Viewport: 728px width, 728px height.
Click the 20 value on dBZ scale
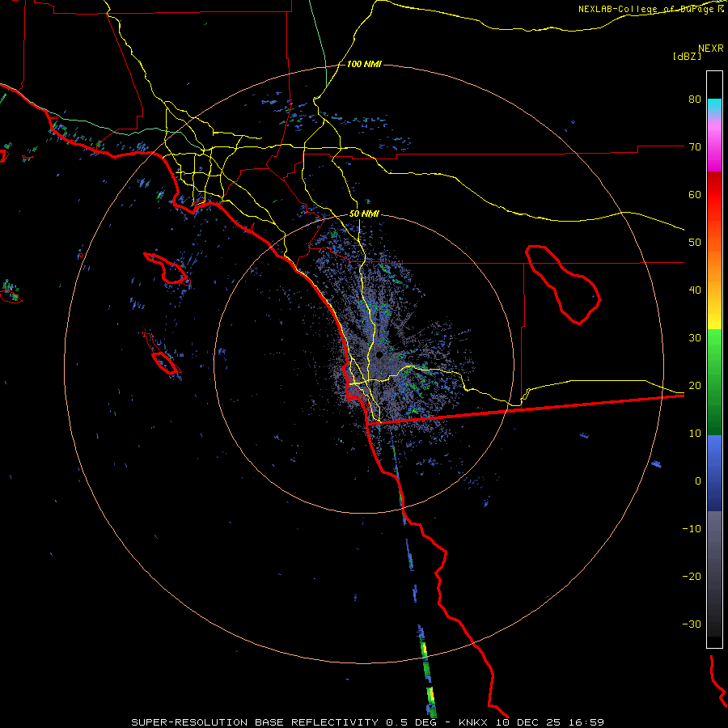(x=695, y=386)
